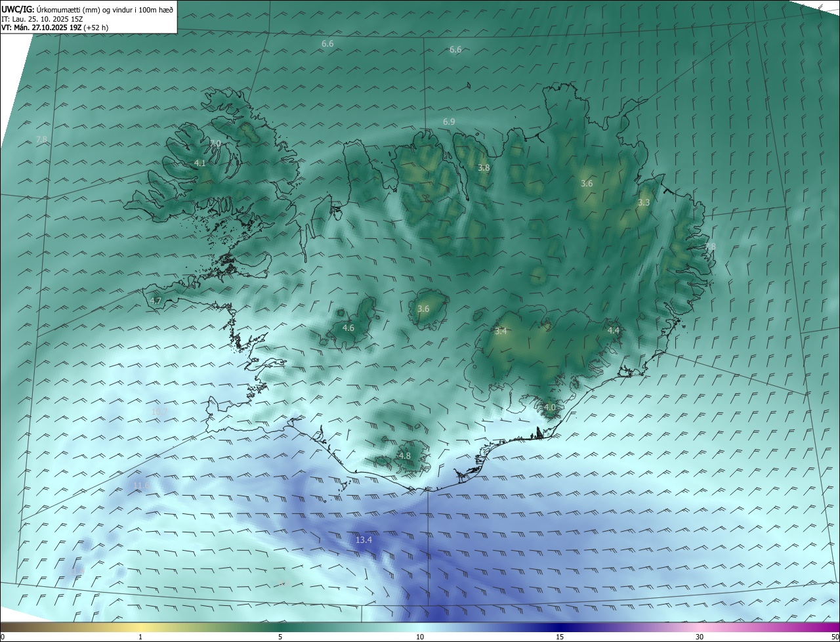Click the 4.6 value on the Langjökull glacier
Viewport: 840px width, 642px height.
(348, 328)
